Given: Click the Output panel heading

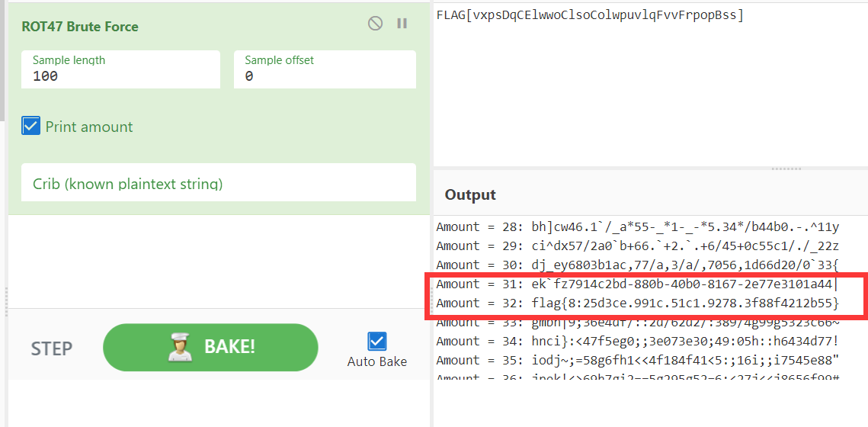Looking at the screenshot, I should tap(470, 195).
